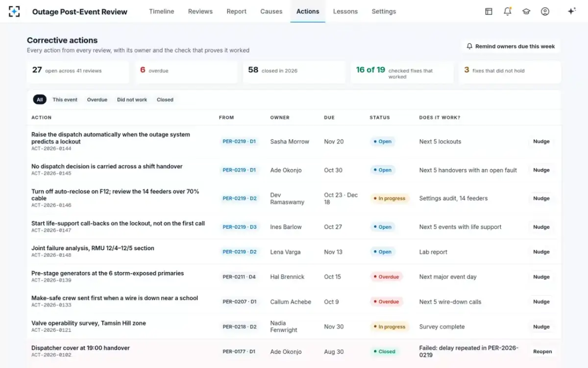Sort by the STATUS column header
This screenshot has height=368, width=588.
tap(380, 118)
